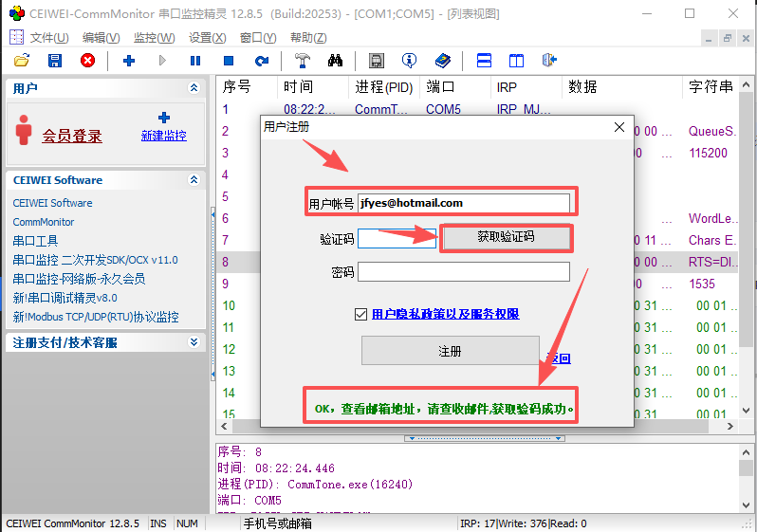Click the 密码 input field

pyautogui.click(x=463, y=272)
